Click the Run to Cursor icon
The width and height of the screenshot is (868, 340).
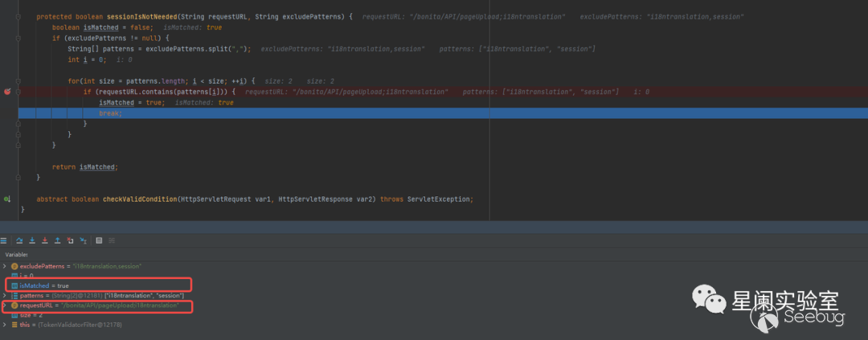pyautogui.click(x=83, y=240)
